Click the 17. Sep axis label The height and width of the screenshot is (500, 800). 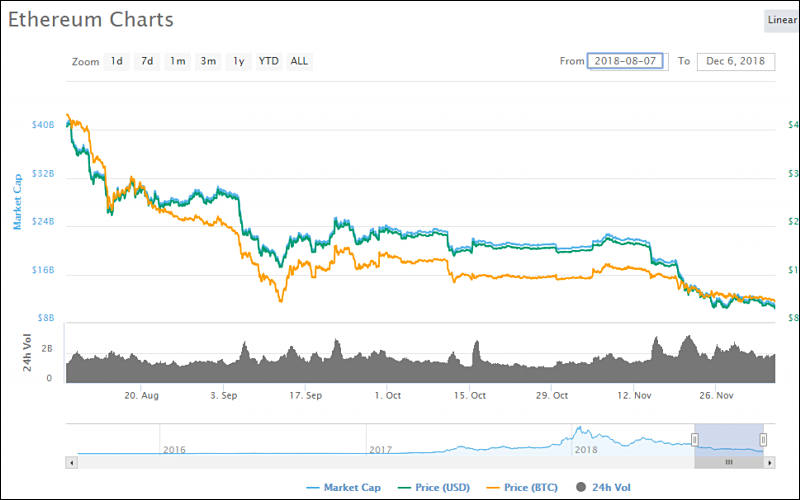305,395
